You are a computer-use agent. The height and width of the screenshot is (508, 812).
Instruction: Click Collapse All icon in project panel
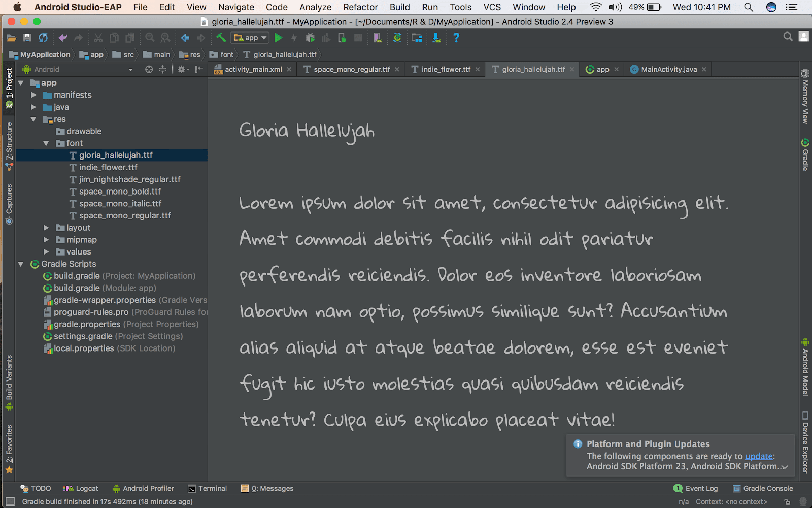(x=162, y=69)
